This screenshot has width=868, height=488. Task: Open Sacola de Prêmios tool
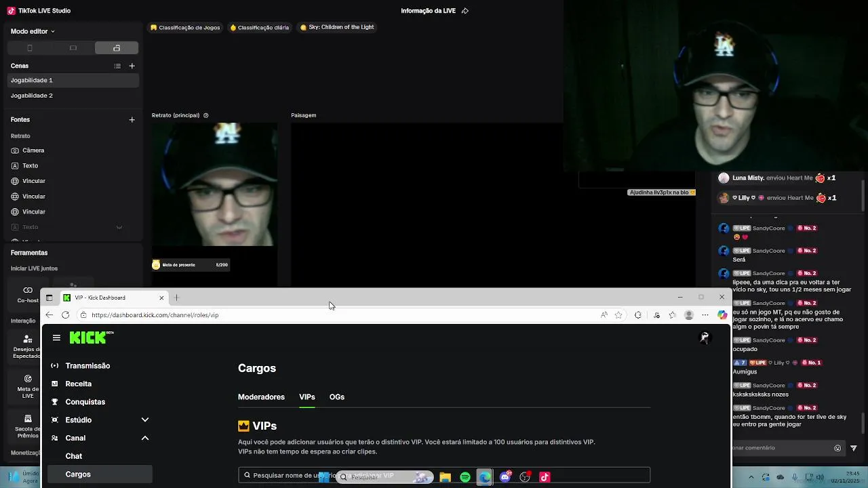tap(28, 427)
